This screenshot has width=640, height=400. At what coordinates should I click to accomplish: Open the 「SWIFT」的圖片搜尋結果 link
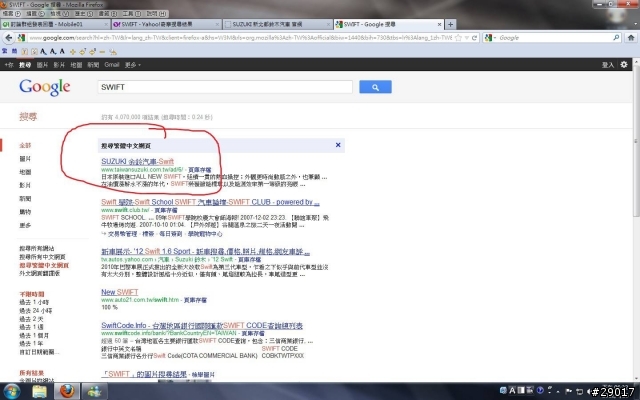click(144, 374)
